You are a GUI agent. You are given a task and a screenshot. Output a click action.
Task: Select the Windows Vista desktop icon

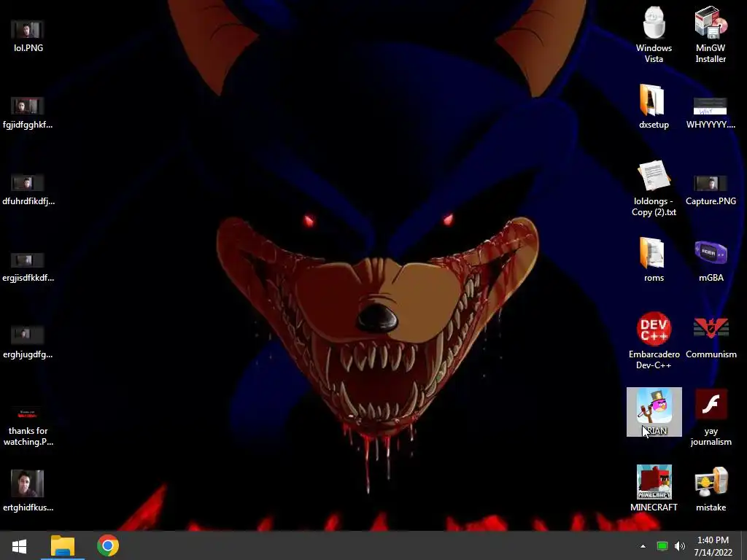click(654, 34)
